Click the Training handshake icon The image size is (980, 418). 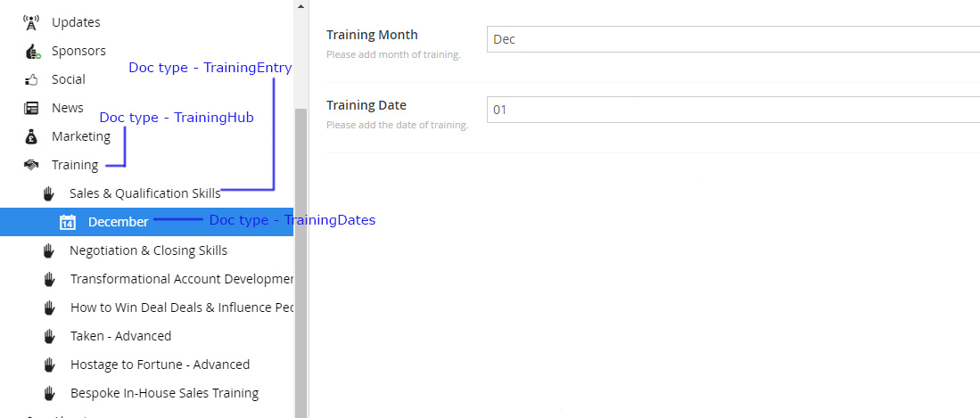(x=32, y=165)
